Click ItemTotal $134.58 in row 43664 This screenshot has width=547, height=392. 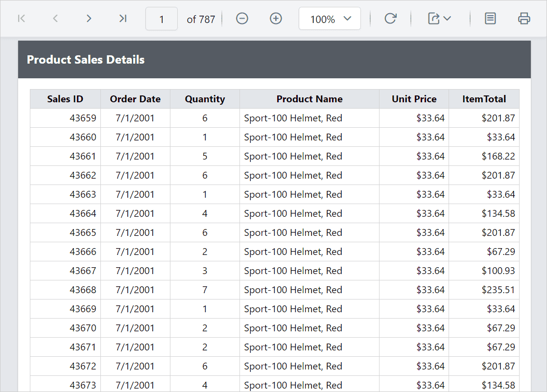coord(484,213)
